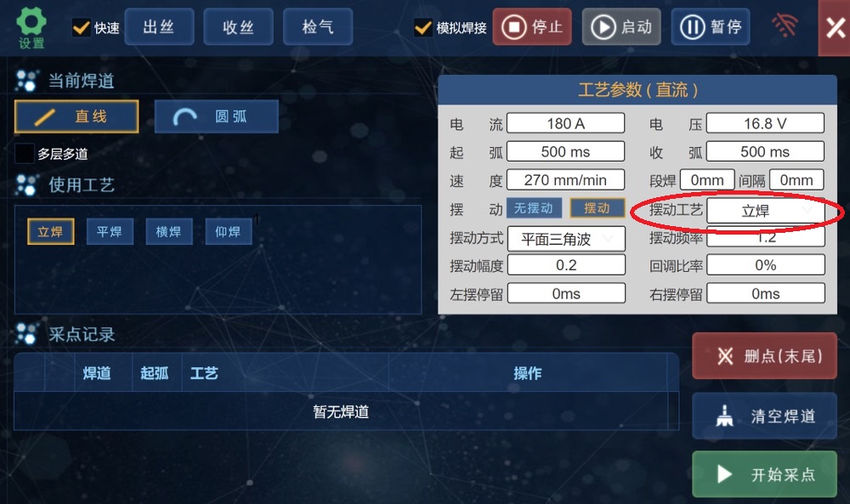Click the 停止 stop button
Viewport: 850px width, 504px height.
(x=532, y=27)
